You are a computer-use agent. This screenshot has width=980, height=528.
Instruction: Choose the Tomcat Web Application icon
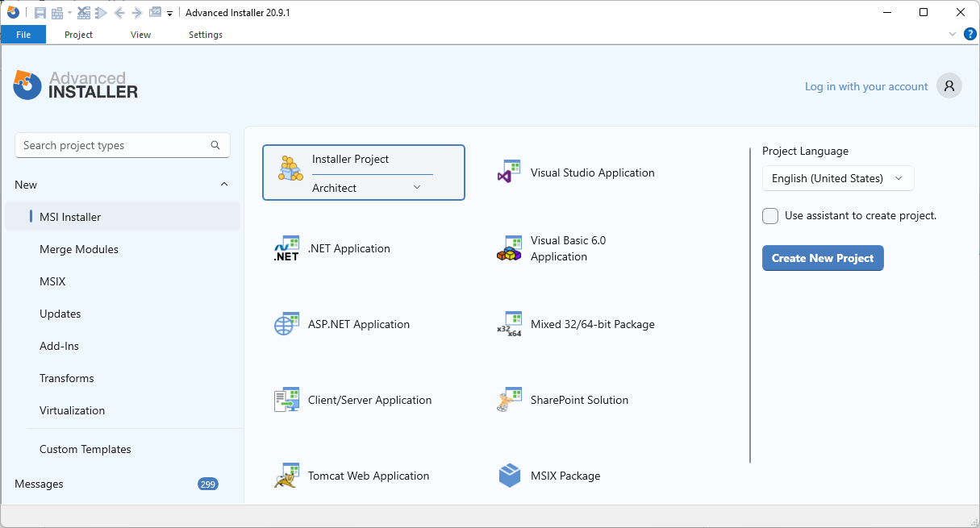[286, 476]
